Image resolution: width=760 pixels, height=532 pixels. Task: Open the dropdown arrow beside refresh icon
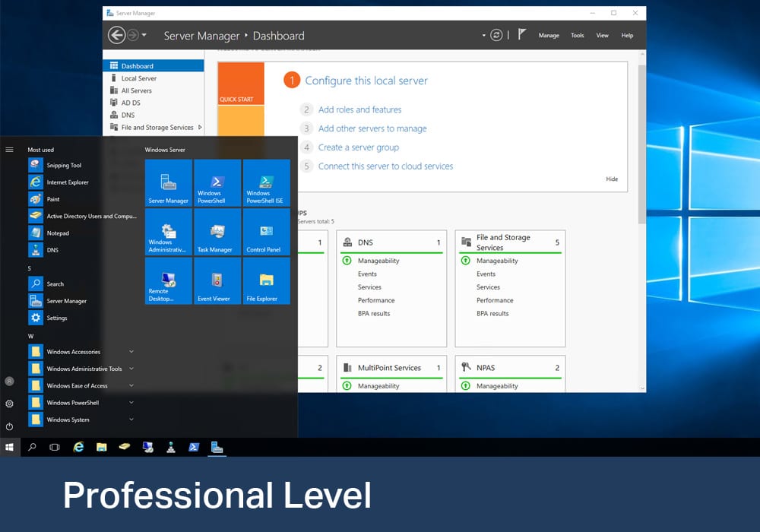tap(483, 36)
